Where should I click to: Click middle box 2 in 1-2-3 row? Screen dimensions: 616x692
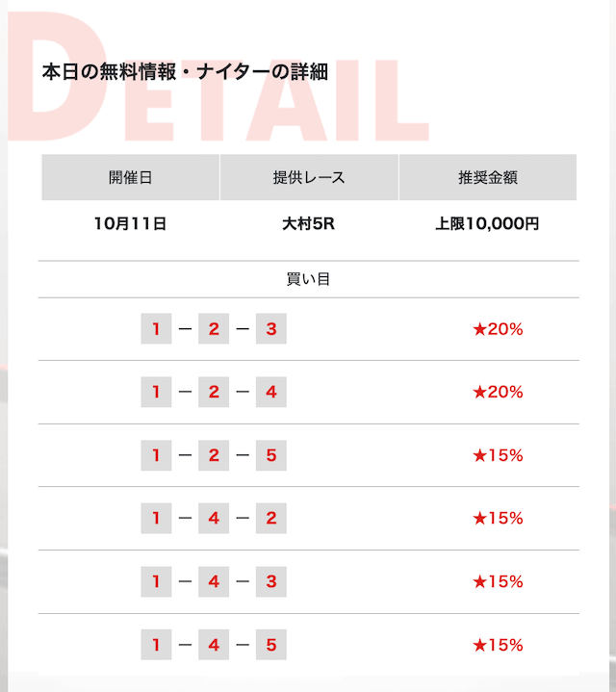point(214,329)
